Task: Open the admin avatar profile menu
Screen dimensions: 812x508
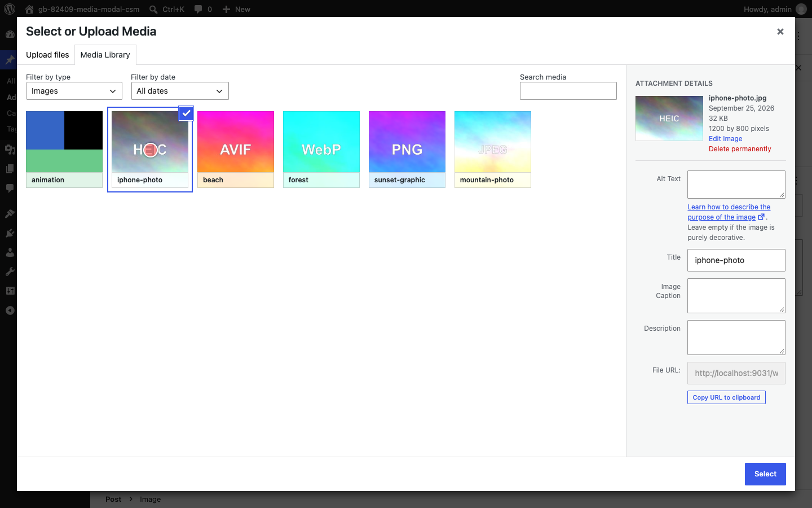Action: [801, 9]
